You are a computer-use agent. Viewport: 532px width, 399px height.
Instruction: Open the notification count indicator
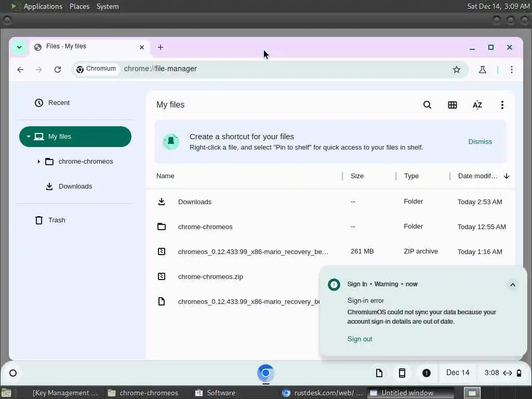coord(426,373)
